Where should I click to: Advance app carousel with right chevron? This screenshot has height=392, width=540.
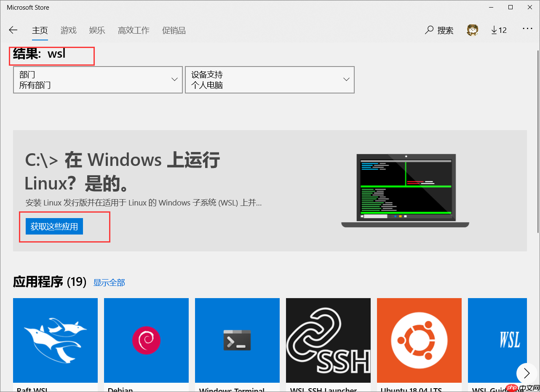[526, 373]
